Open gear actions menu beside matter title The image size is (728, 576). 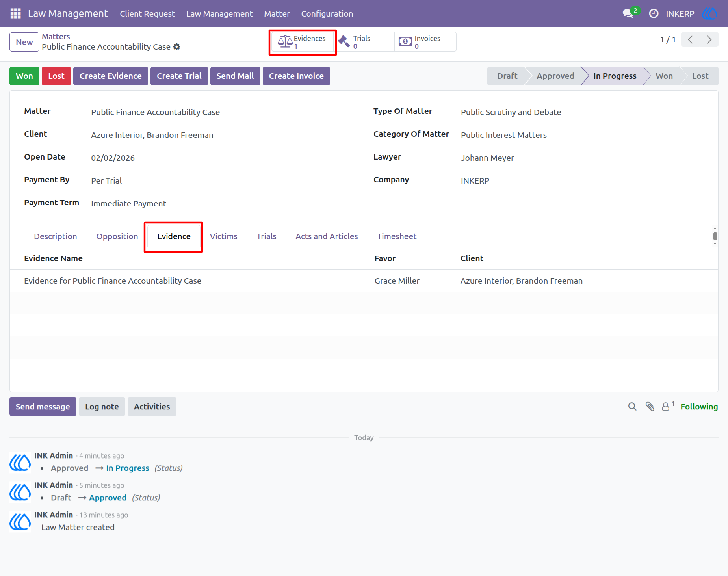point(176,47)
